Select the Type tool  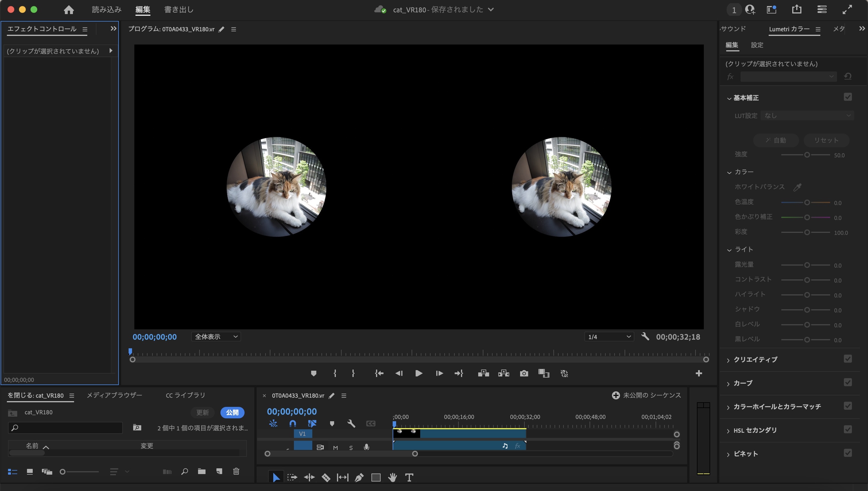point(409,478)
